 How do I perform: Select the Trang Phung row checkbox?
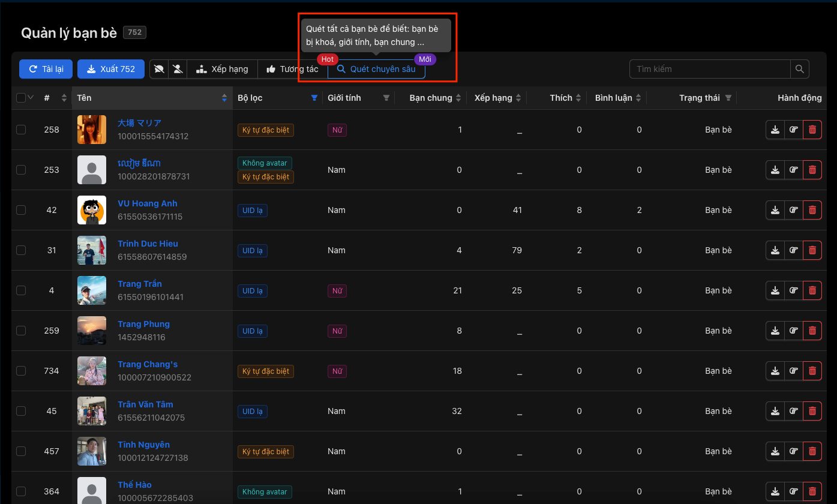(x=21, y=331)
